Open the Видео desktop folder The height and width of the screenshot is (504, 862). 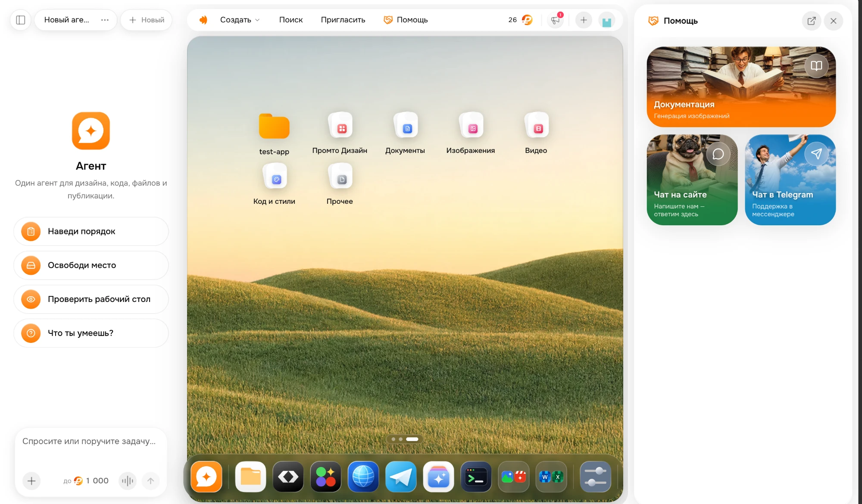pyautogui.click(x=536, y=133)
